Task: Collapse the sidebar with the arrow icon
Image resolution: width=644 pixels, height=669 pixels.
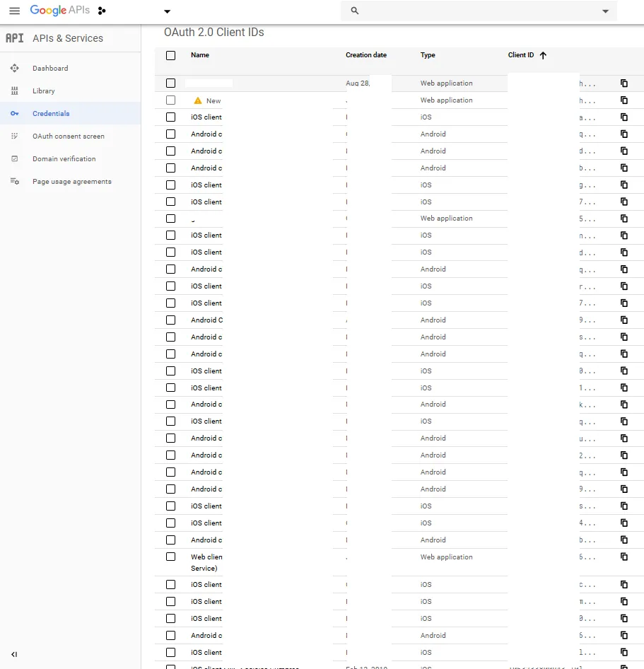Action: (x=14, y=654)
